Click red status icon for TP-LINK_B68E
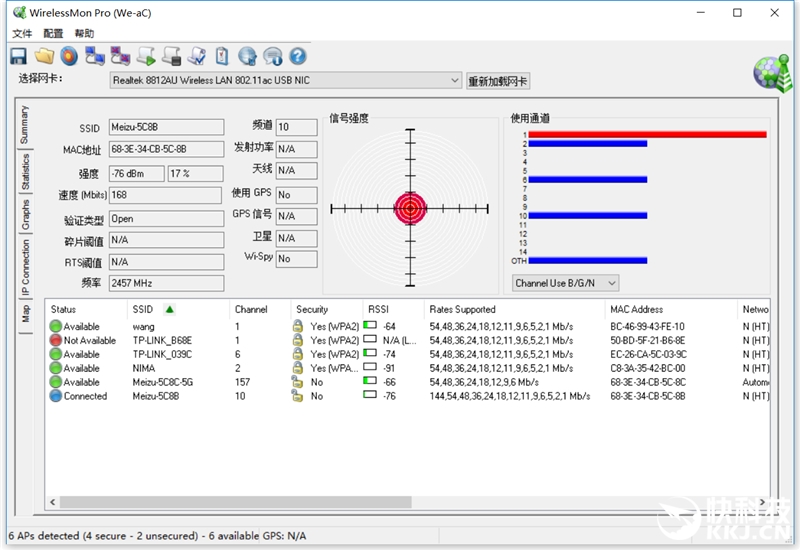Screen dimensions: 800x550 coord(56,340)
